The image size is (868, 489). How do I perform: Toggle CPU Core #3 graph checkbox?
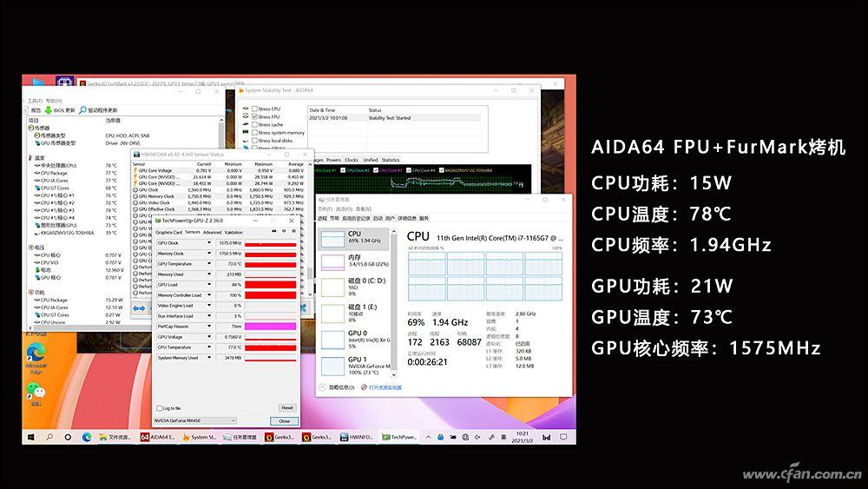pyautogui.click(x=376, y=170)
